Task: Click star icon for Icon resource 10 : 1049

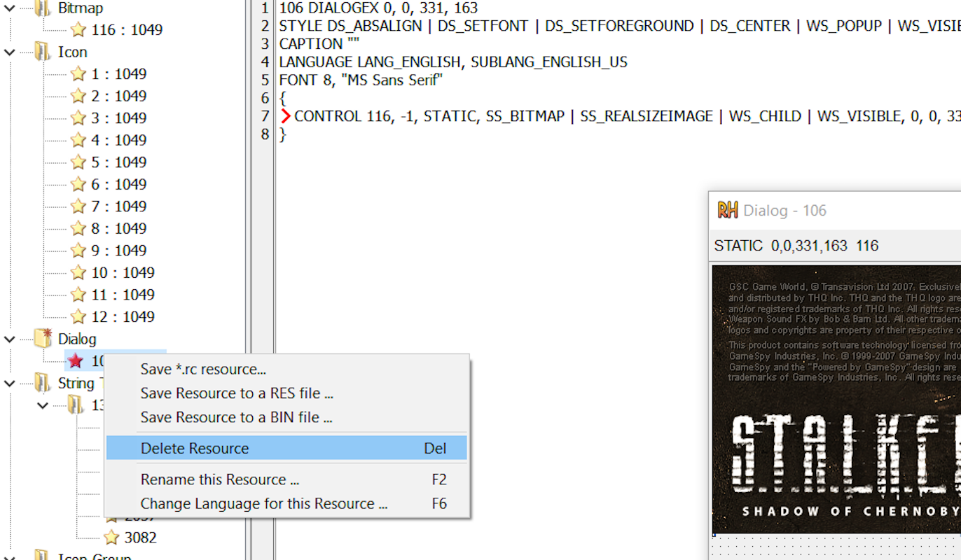Action: click(78, 272)
